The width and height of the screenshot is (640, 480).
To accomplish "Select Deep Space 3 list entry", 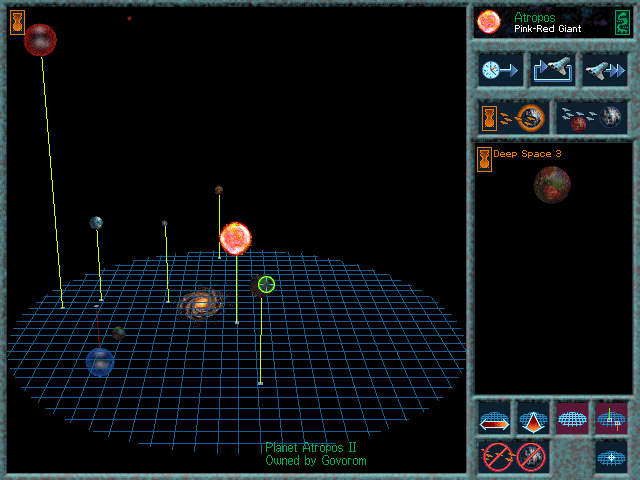I will coord(527,154).
